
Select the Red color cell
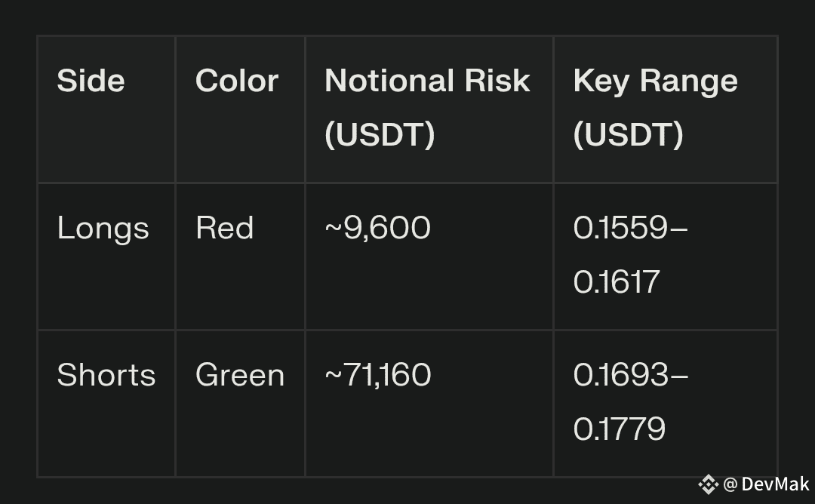(x=224, y=228)
